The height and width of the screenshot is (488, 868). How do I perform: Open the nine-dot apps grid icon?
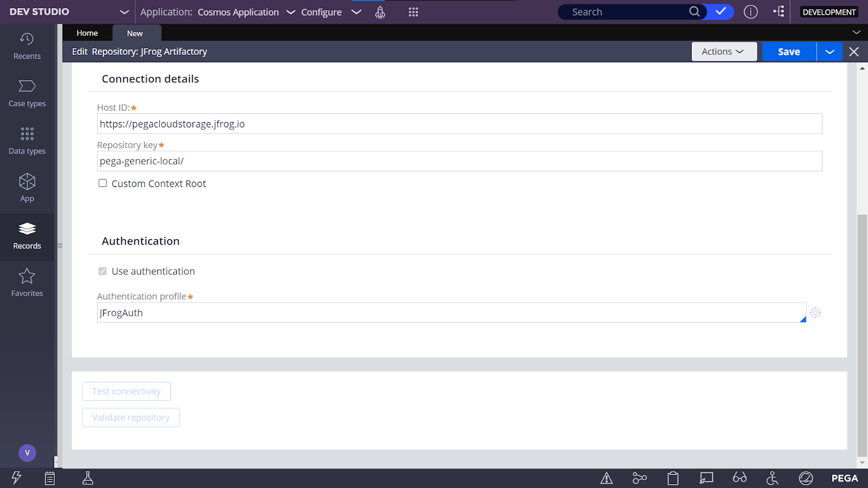point(413,12)
